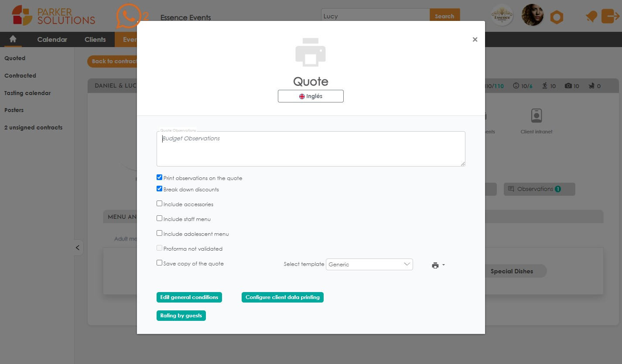Disable Break down discounts
622x364 pixels.
[x=159, y=188]
